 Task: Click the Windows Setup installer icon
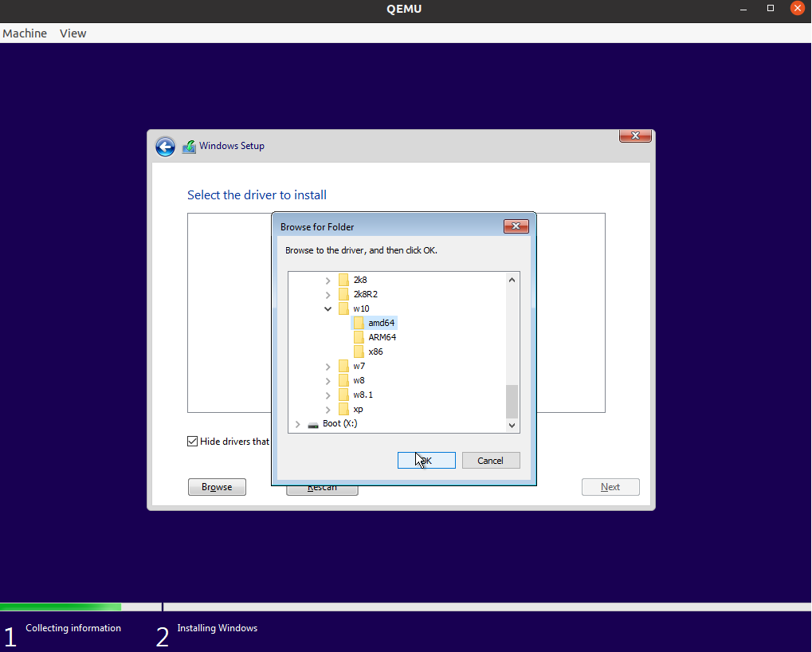[189, 147]
